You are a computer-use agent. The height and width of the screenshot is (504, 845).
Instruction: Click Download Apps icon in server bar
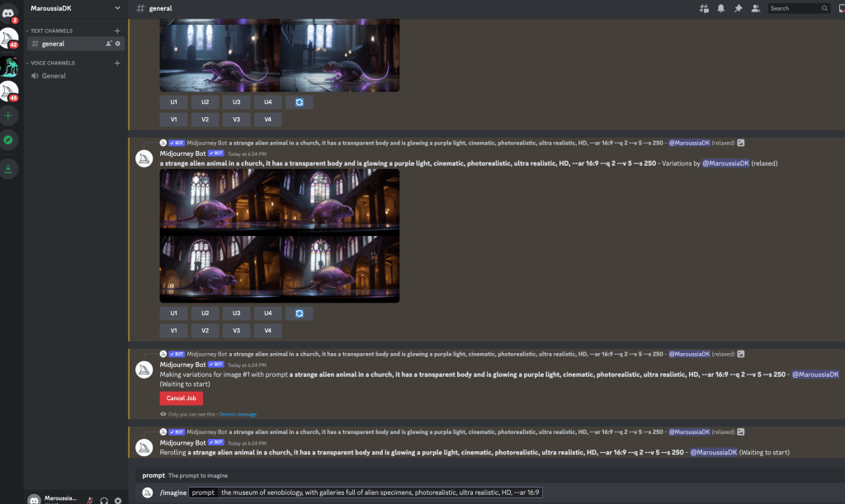(x=9, y=168)
